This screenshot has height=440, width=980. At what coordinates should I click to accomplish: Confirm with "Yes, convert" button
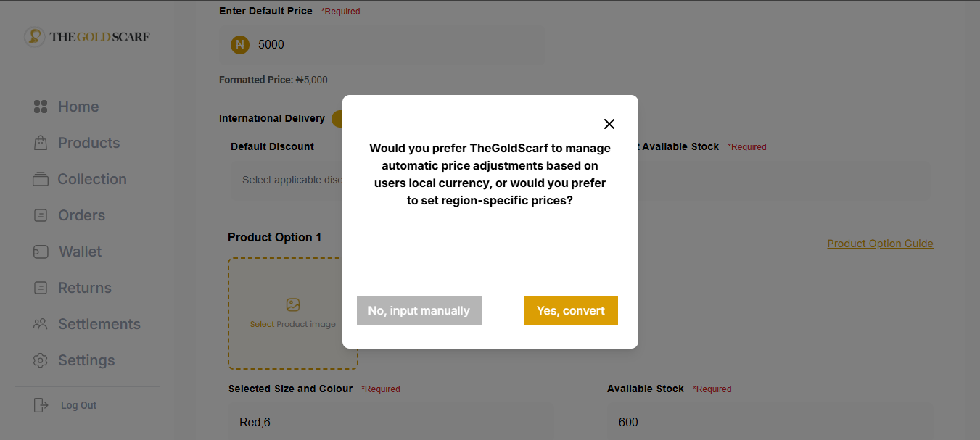pos(570,310)
